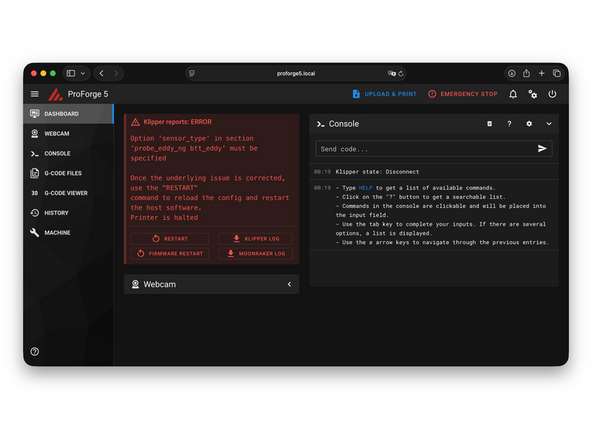The width and height of the screenshot is (592, 444).
Task: Open interface settings gears icon
Action: 532,94
